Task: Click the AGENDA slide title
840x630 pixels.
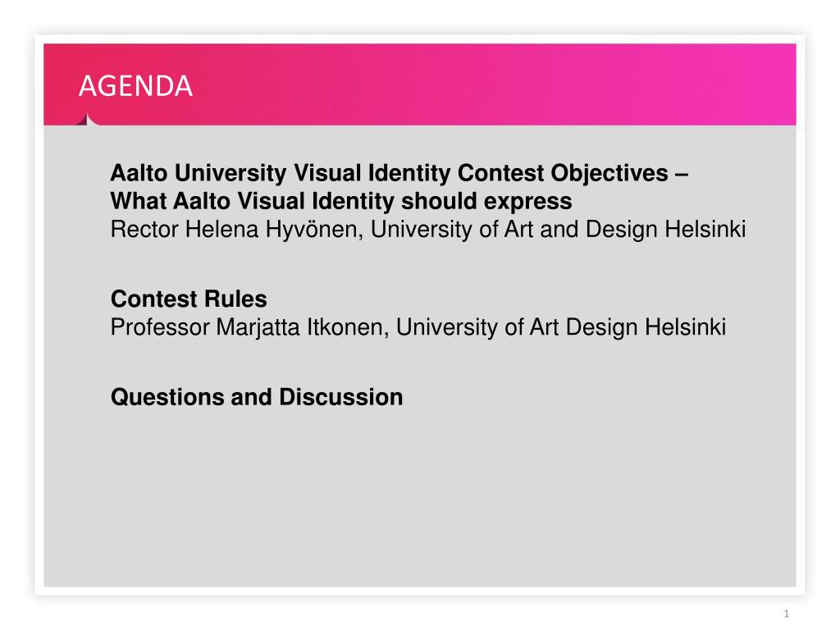Action: [x=135, y=86]
